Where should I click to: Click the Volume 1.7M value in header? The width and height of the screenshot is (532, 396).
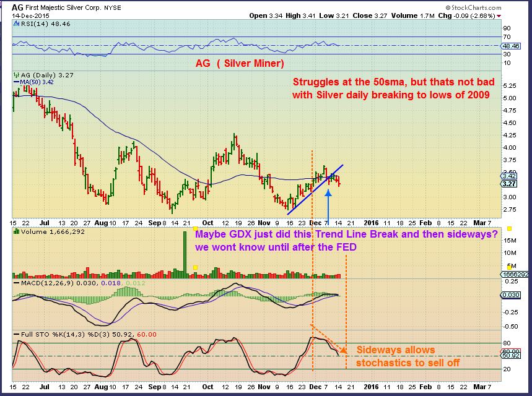pos(412,15)
